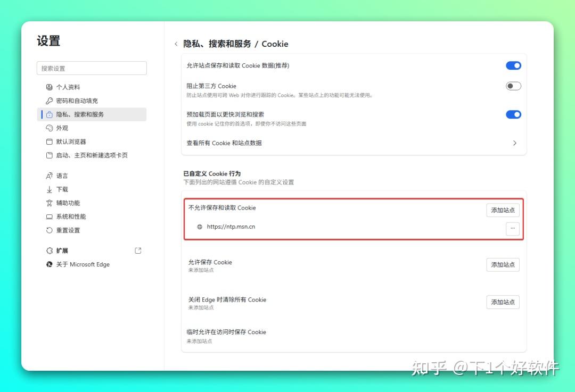This screenshot has width=575, height=392.
Task: Click 添加站点 for 不允许保存和读取 Cookie
Action: click(502, 210)
